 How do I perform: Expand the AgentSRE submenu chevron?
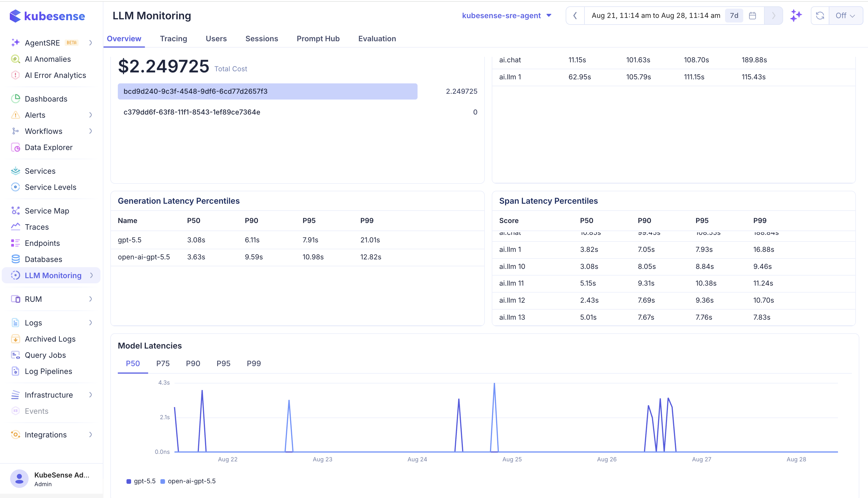pyautogui.click(x=91, y=43)
